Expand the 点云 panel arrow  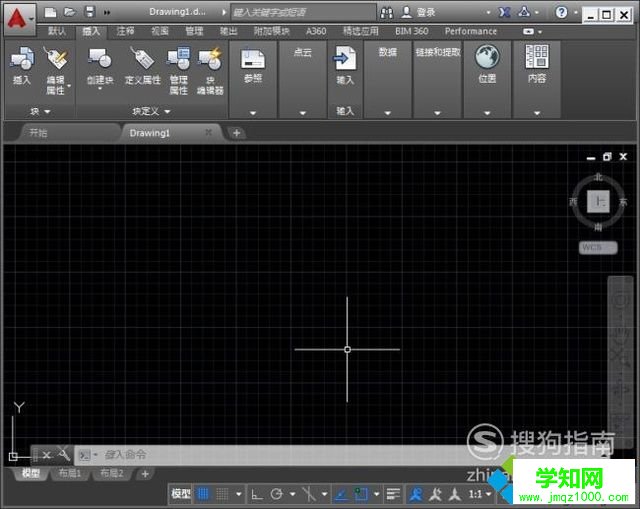click(x=302, y=113)
